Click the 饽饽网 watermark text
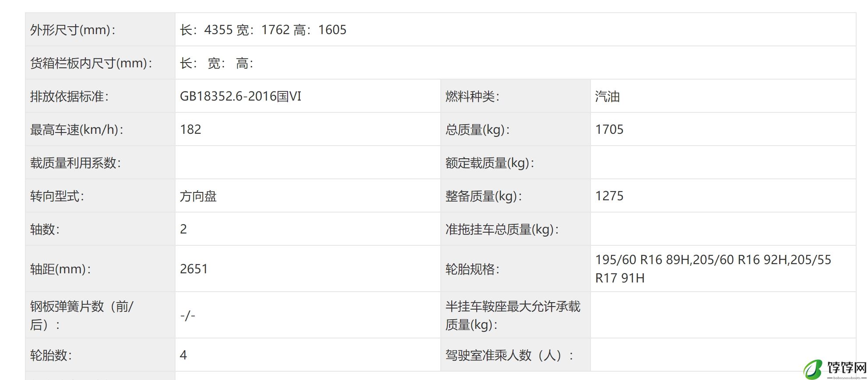 click(846, 368)
